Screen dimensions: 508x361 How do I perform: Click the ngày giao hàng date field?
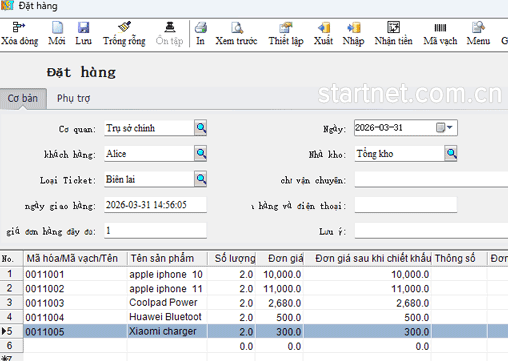pos(155,205)
